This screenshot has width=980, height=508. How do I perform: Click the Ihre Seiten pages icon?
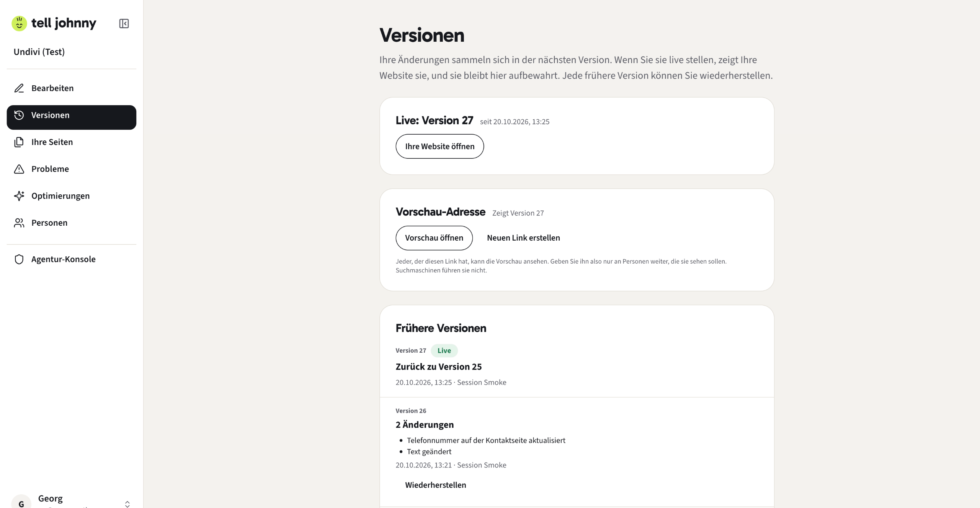(x=19, y=142)
